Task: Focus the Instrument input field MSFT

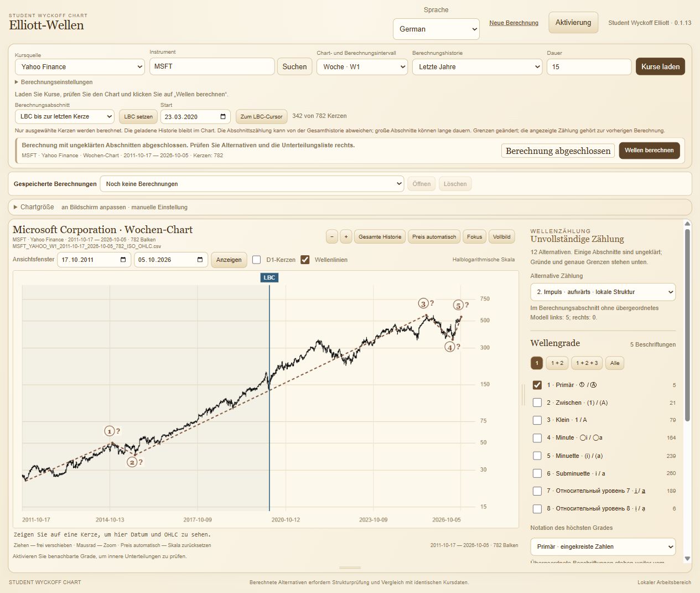Action: 212,66
